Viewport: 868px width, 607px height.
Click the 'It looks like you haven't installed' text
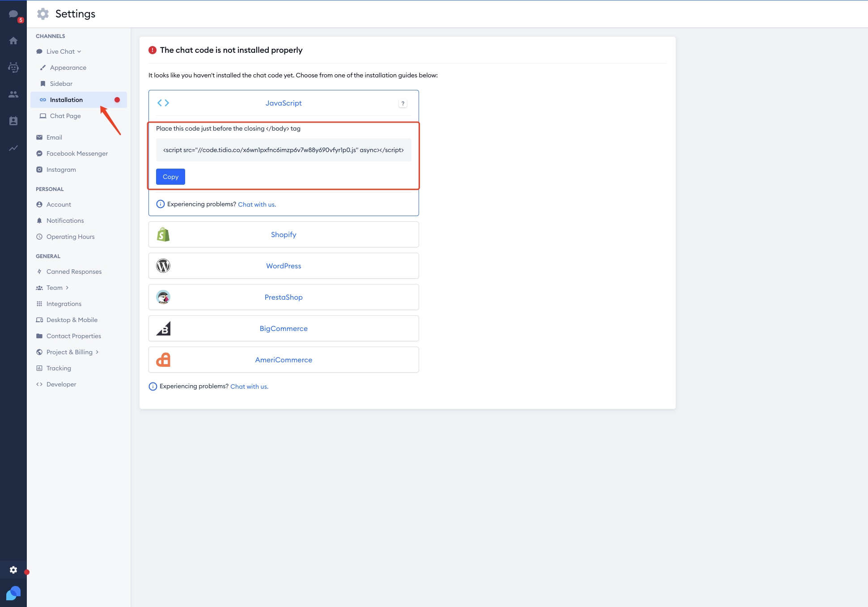(293, 75)
